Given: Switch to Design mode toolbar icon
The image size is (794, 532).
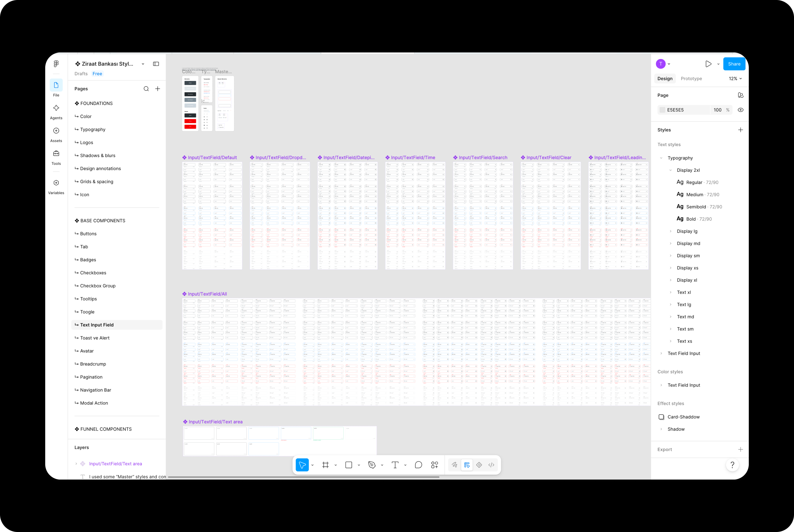Looking at the screenshot, I should click(467, 465).
